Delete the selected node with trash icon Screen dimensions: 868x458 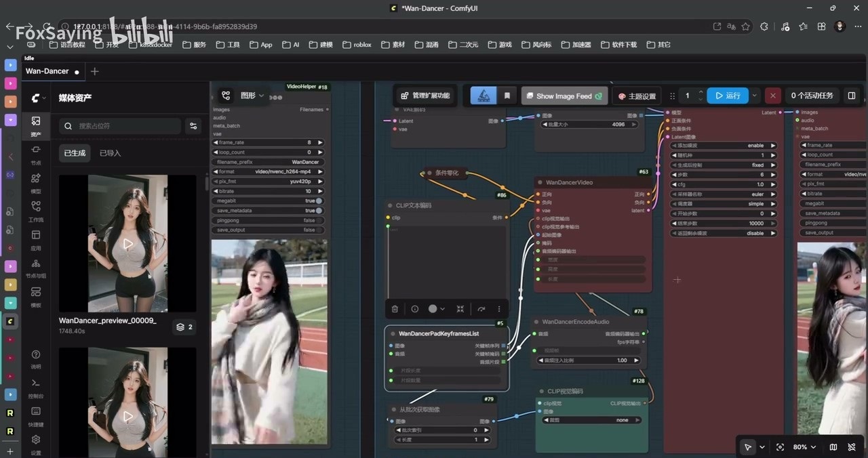(395, 309)
